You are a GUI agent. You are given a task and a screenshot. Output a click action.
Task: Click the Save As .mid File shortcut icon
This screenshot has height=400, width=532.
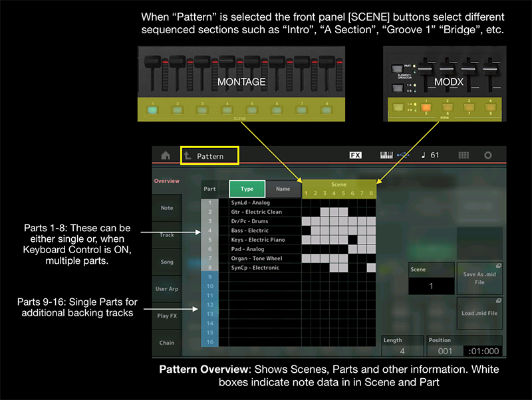(x=498, y=266)
